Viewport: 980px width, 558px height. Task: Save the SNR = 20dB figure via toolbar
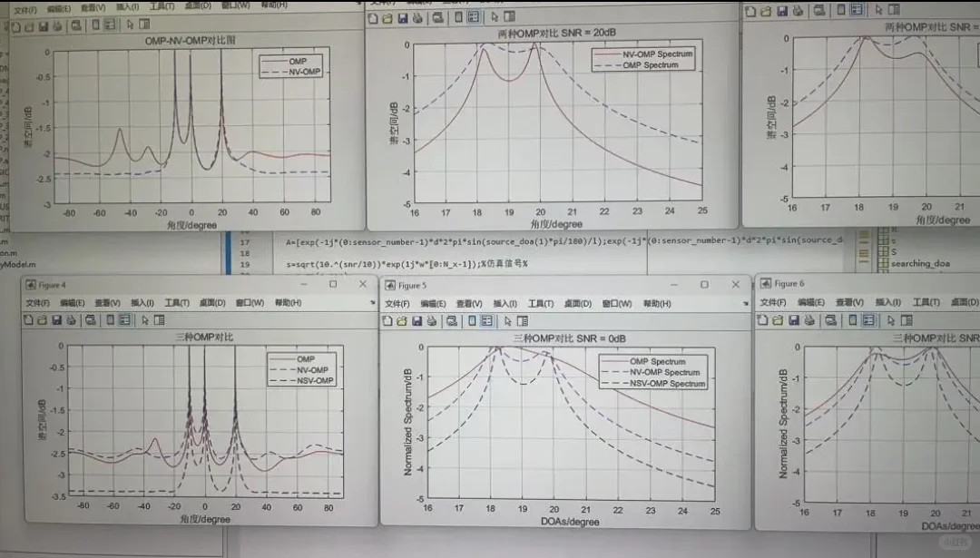pyautogui.click(x=403, y=18)
